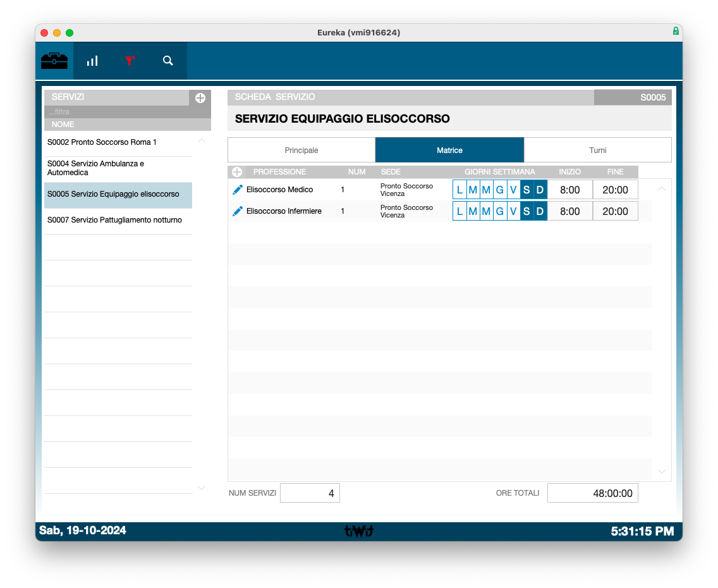The image size is (718, 588).
Task: Click the red funnel filter icon
Action: (130, 61)
